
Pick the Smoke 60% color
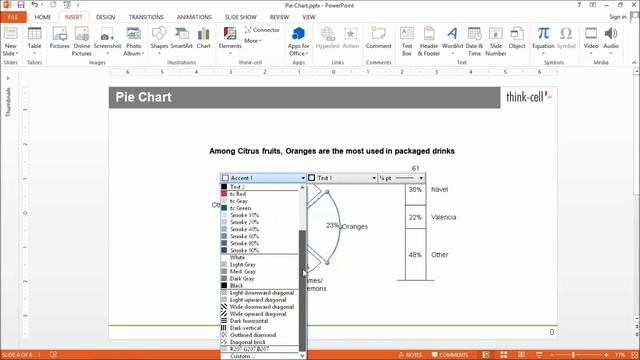[x=260, y=236]
